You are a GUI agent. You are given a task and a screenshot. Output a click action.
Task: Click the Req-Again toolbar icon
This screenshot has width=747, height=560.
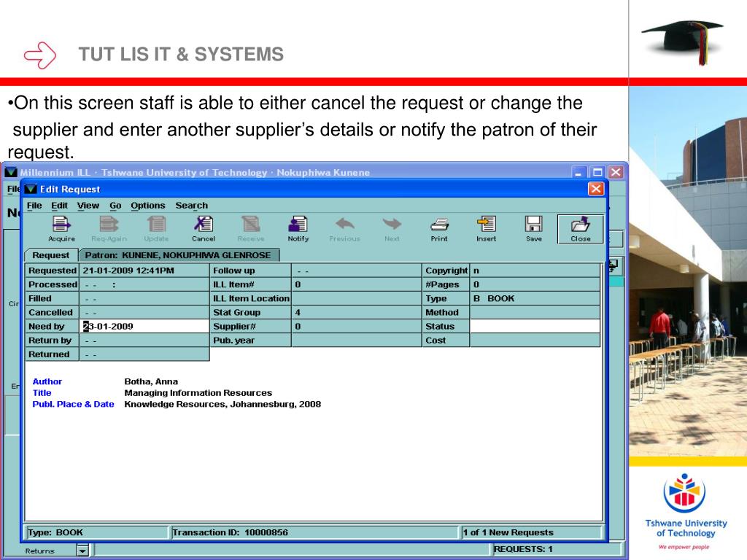click(x=109, y=228)
